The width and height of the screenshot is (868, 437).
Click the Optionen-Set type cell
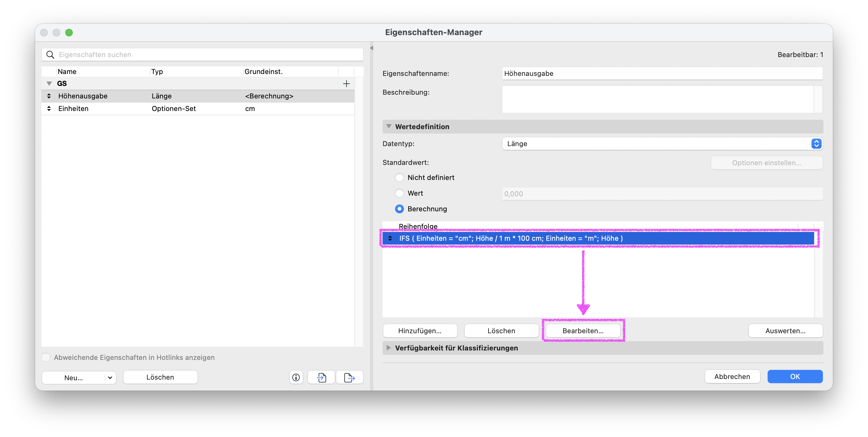click(173, 108)
